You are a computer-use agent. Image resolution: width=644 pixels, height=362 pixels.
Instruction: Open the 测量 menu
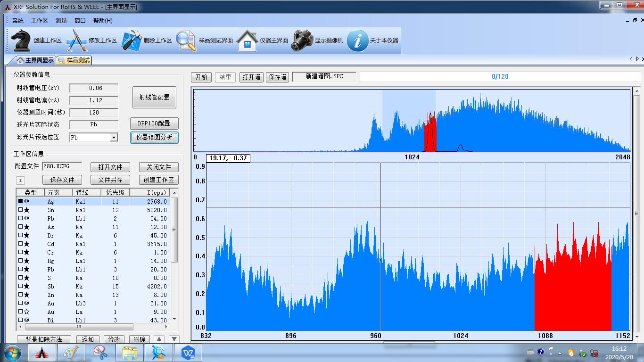coord(61,21)
